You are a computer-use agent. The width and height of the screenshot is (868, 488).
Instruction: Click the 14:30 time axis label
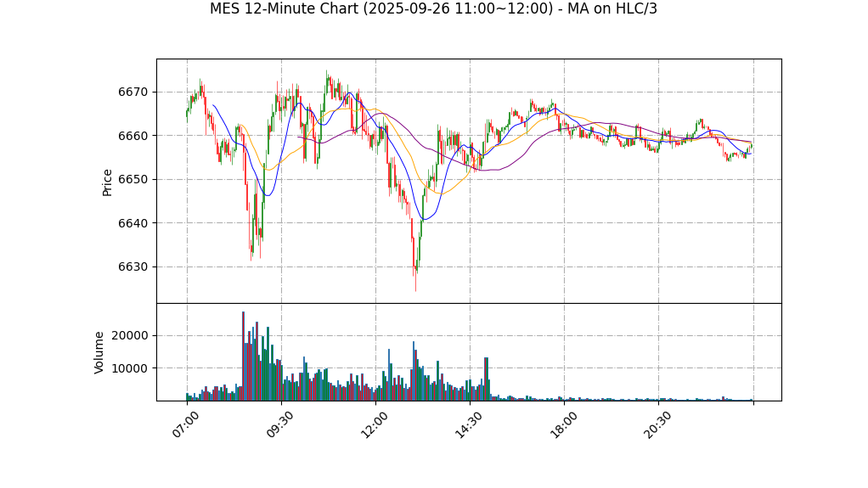pos(468,425)
